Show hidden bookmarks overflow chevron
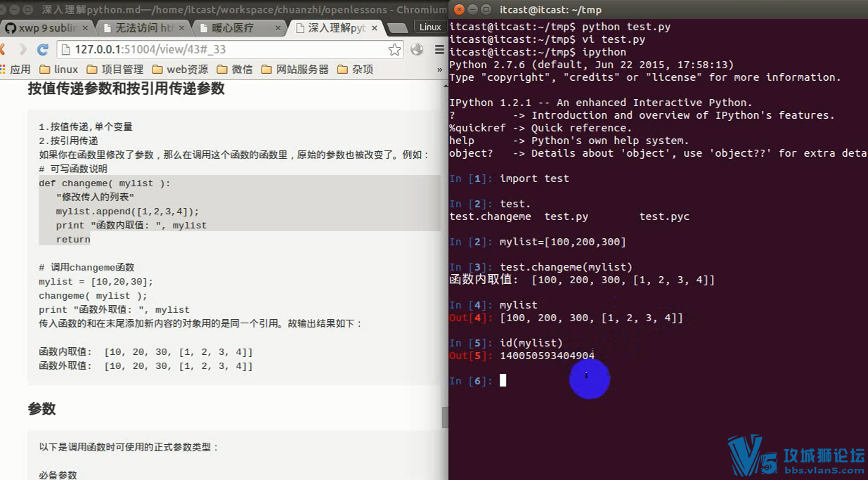Image resolution: width=868 pixels, height=480 pixels. click(440, 70)
